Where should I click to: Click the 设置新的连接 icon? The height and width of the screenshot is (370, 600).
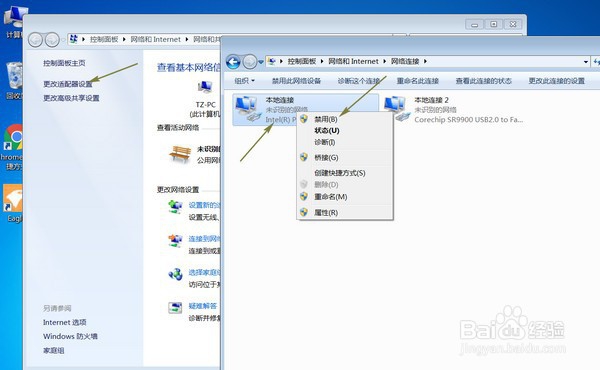click(x=176, y=207)
